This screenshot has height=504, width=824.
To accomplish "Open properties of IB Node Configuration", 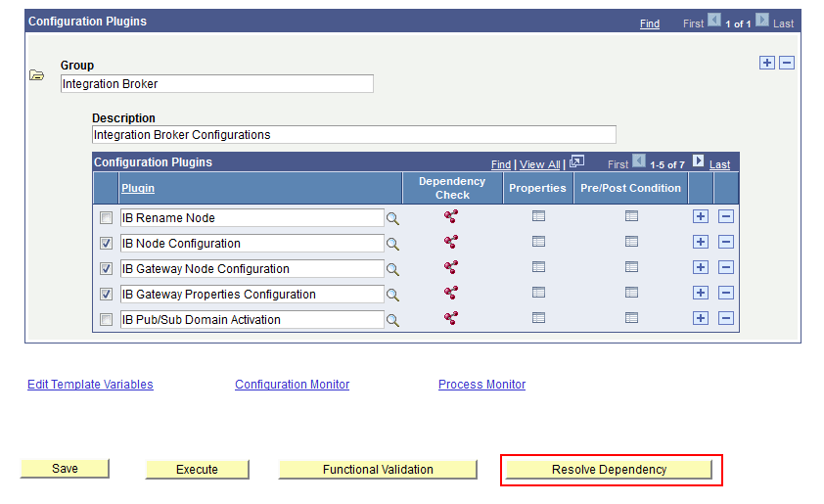I will [538, 241].
